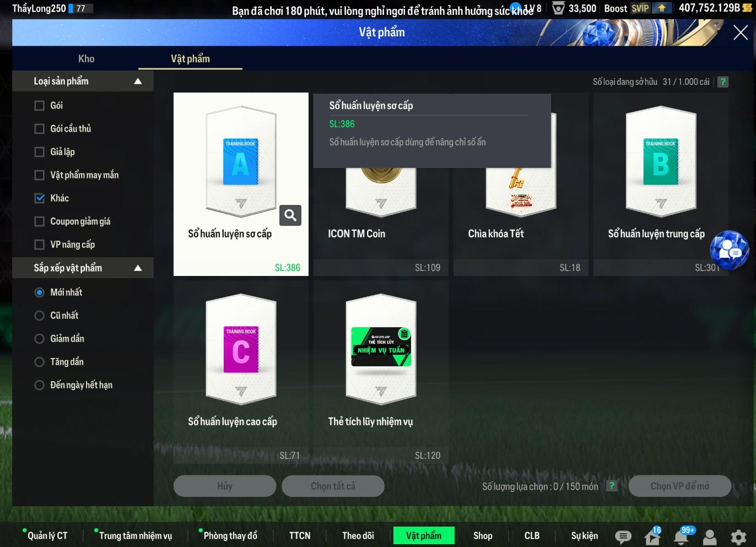Open Shop from the bottom menu
756x547 pixels.
(x=483, y=535)
